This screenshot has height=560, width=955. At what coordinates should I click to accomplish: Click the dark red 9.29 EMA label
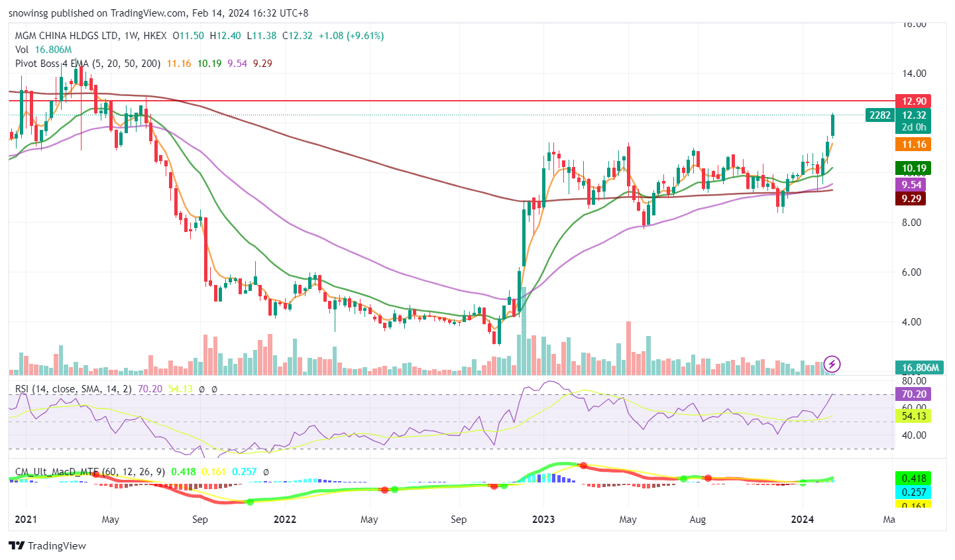coord(911,199)
